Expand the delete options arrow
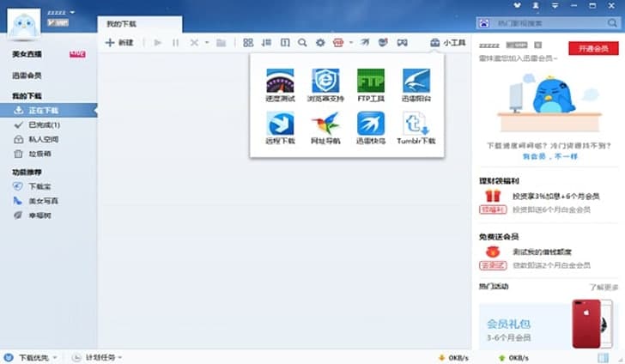This screenshot has height=364, width=625. pyautogui.click(x=207, y=42)
